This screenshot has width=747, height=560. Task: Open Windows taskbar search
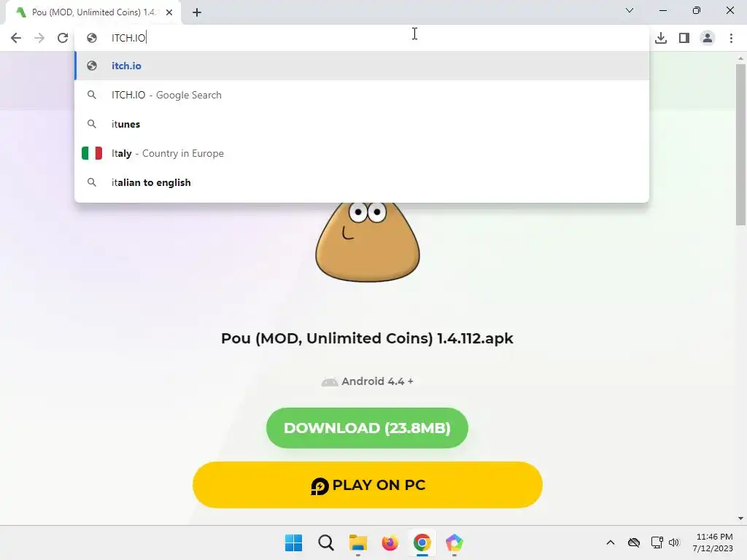(326, 542)
